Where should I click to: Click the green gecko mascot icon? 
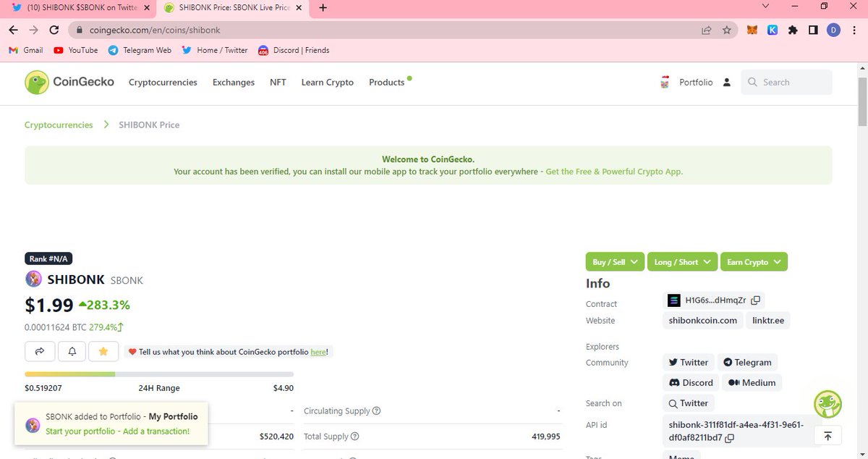point(827,404)
